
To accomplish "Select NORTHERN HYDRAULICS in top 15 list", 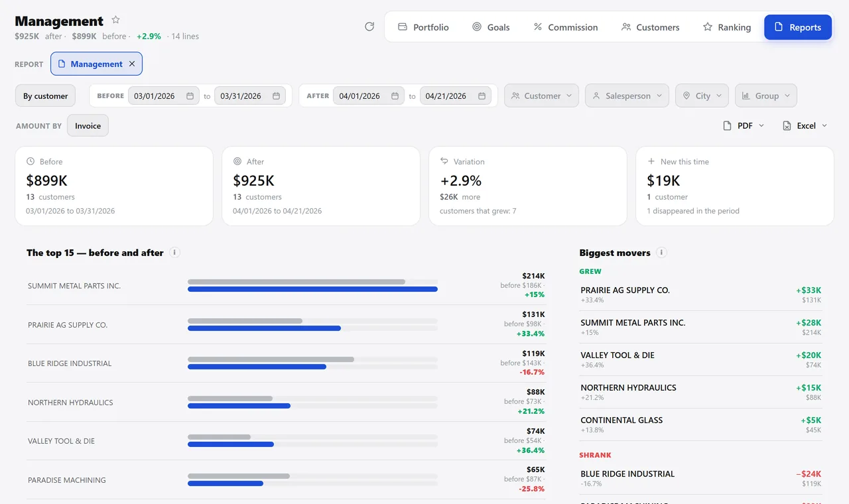I will pyautogui.click(x=70, y=403).
